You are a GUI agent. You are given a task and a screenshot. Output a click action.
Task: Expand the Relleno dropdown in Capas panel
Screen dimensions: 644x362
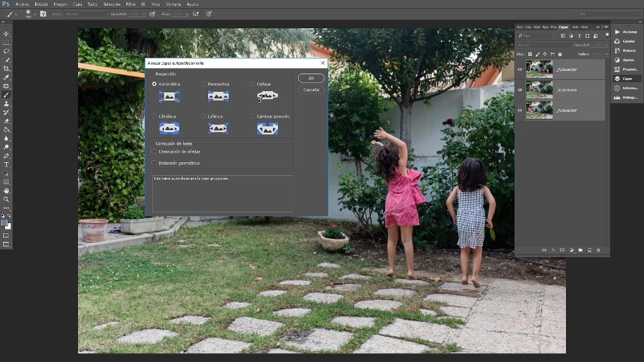607,54
